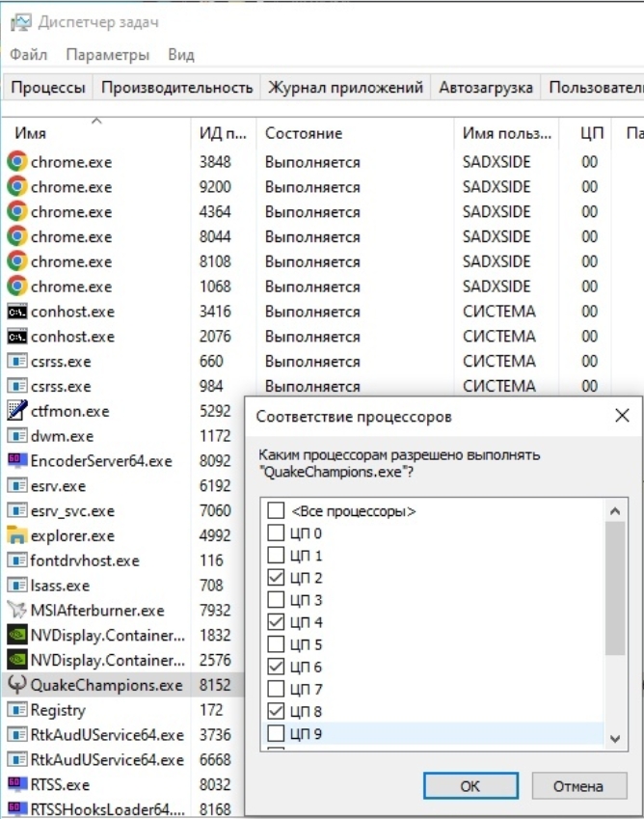Check the <Все процессоры> checkbox

click(276, 510)
